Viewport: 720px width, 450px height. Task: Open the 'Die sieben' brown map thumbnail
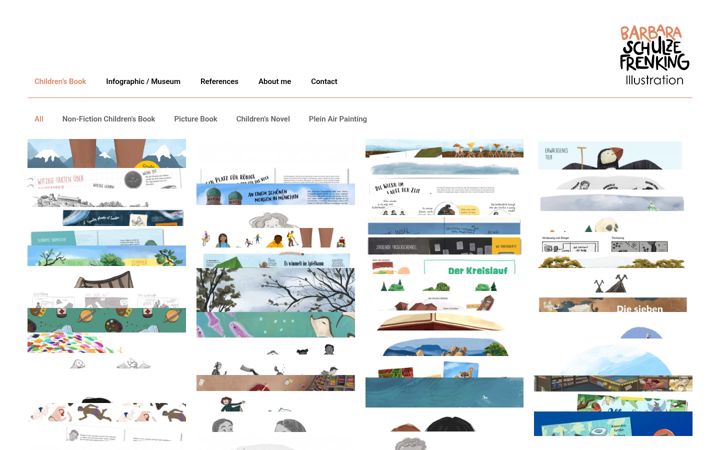click(613, 304)
